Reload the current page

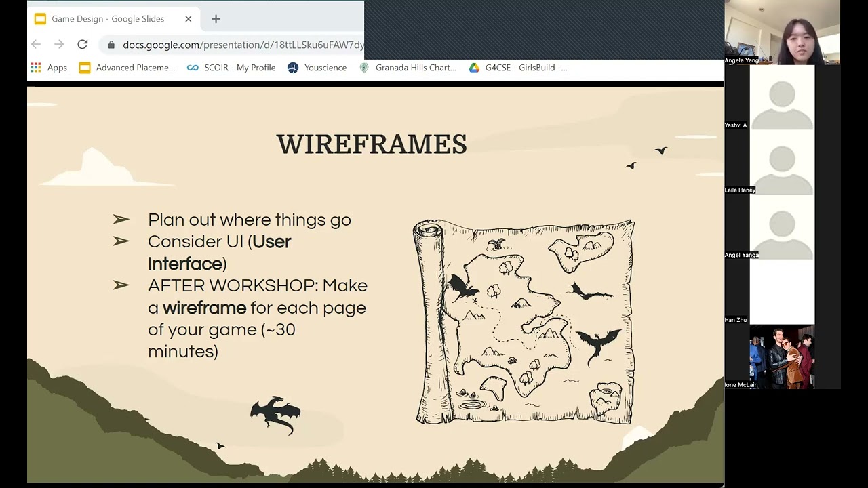(82, 45)
